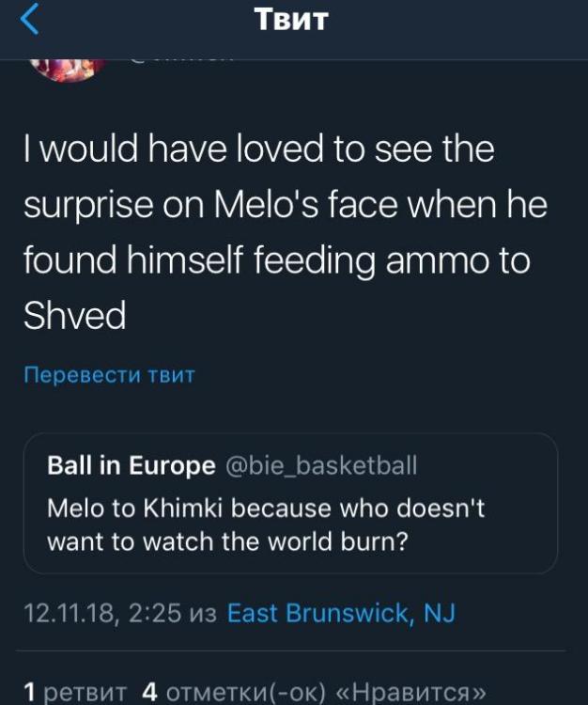The width and height of the screenshot is (588, 705).
Task: Tap the East Brunswick, NJ location
Action: (342, 614)
